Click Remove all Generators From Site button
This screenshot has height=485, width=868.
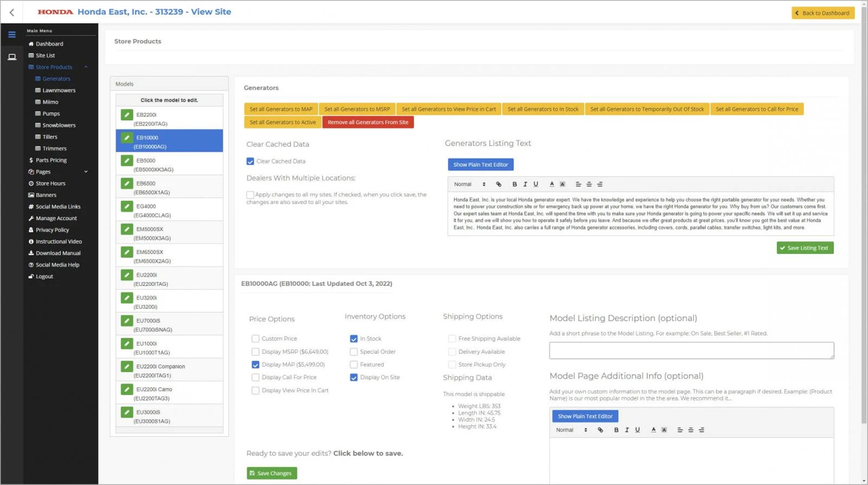pos(368,122)
